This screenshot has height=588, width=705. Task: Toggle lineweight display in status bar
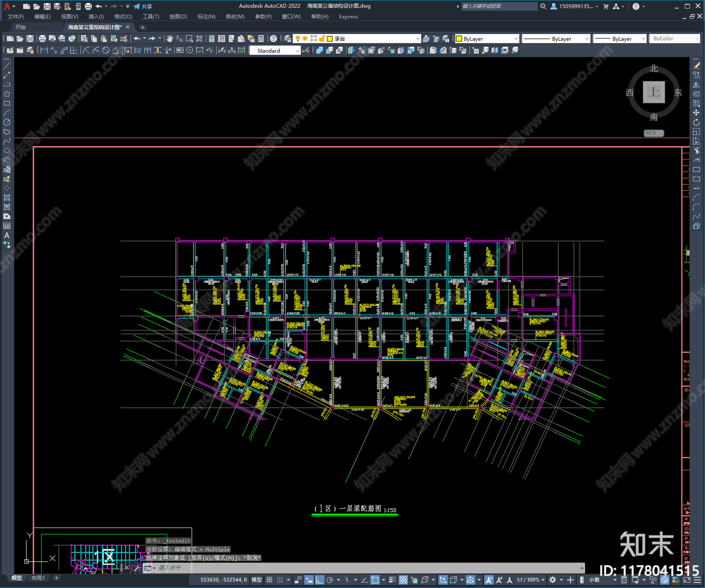point(392,580)
